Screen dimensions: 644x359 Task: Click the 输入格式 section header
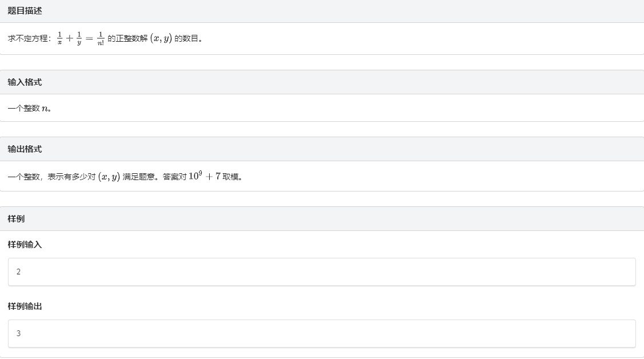pos(25,82)
